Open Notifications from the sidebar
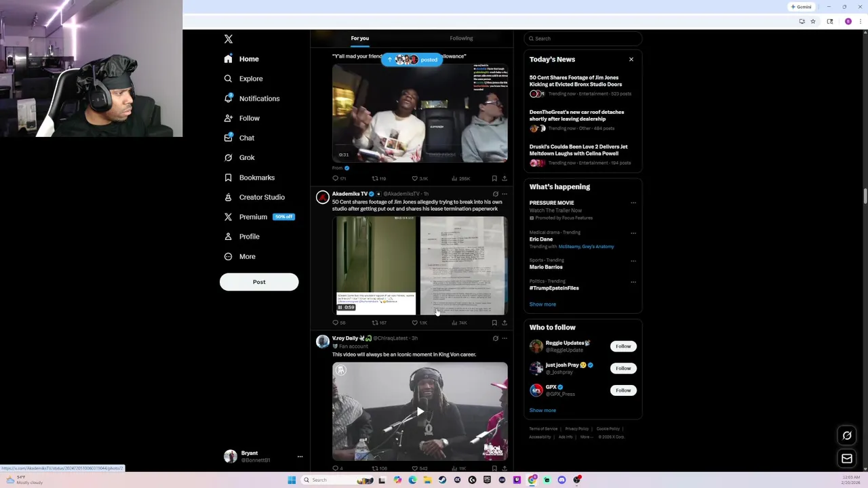 point(252,98)
